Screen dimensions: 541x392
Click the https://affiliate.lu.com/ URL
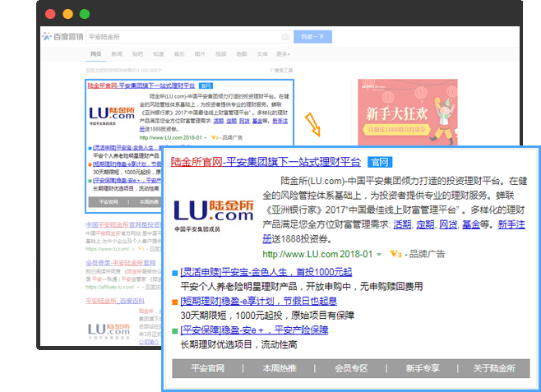110,287
